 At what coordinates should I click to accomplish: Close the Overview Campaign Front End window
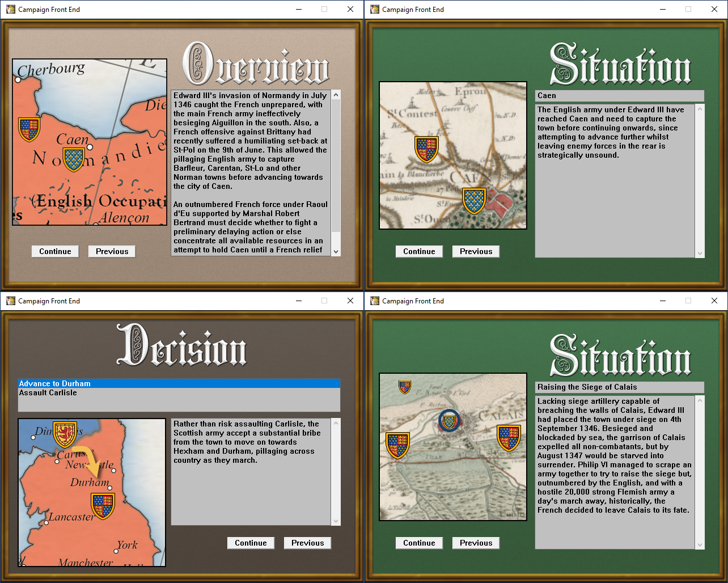[350, 9]
